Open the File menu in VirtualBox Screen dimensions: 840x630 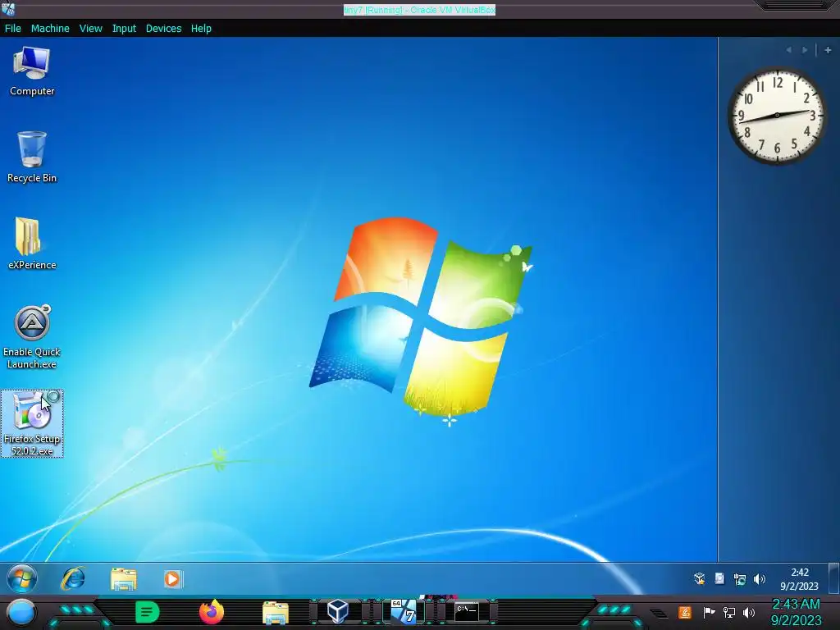pos(13,29)
